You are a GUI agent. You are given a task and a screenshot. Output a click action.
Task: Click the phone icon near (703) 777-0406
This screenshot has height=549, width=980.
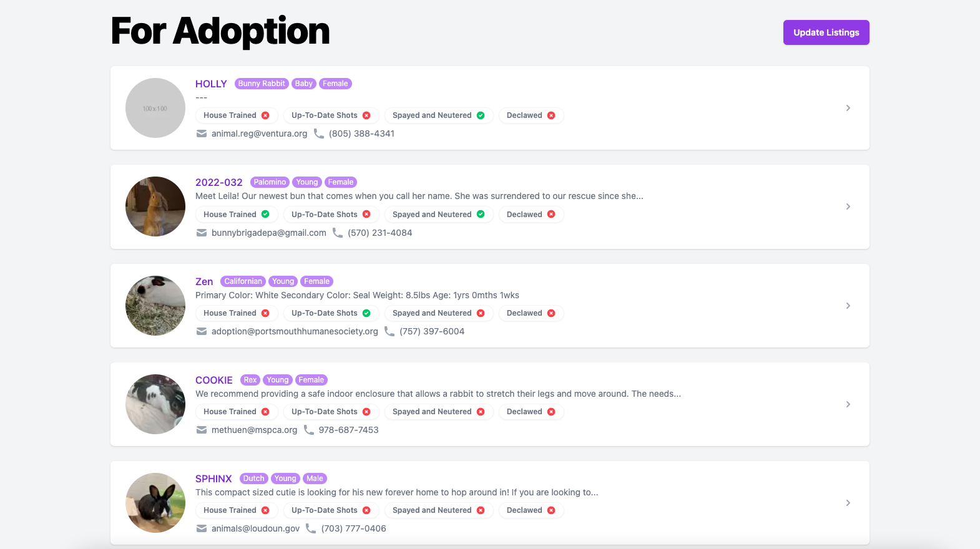[311, 528]
